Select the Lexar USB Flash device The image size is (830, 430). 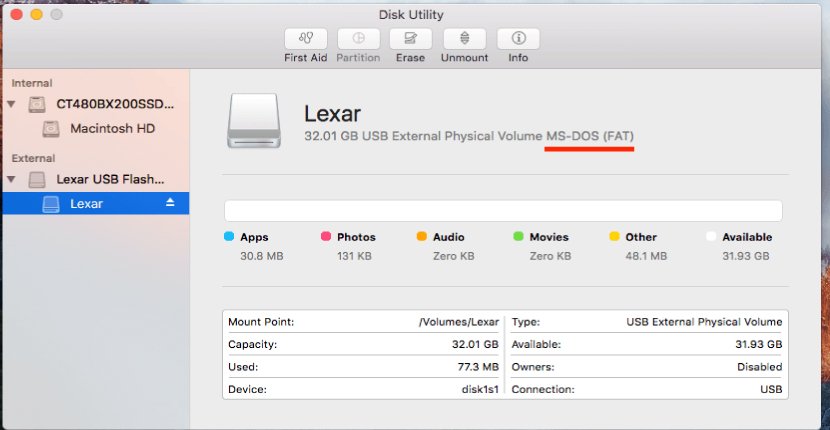click(111, 179)
